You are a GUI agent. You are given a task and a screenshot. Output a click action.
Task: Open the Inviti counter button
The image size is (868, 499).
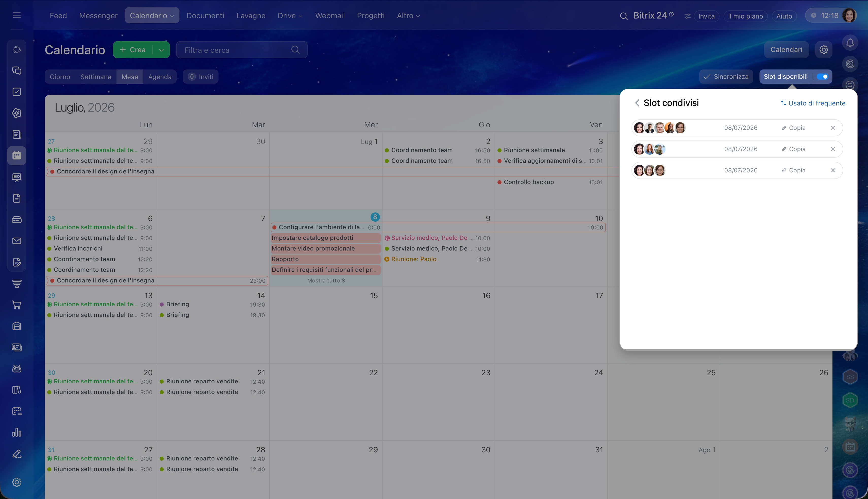point(201,77)
